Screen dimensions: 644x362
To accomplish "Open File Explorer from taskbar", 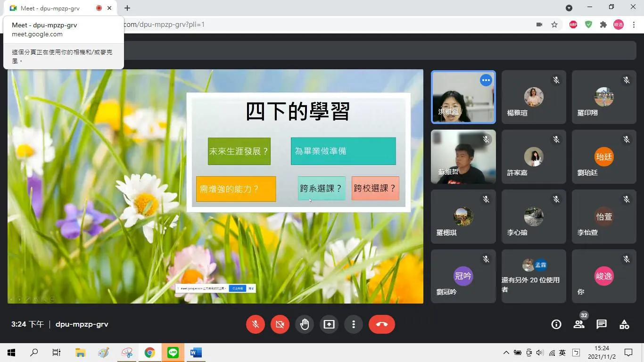I will [80, 353].
